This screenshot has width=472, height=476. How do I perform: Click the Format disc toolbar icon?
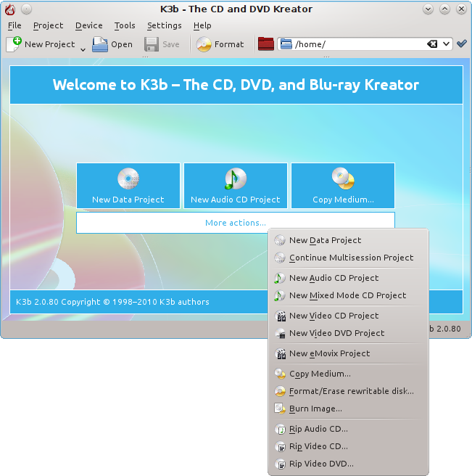tap(204, 44)
